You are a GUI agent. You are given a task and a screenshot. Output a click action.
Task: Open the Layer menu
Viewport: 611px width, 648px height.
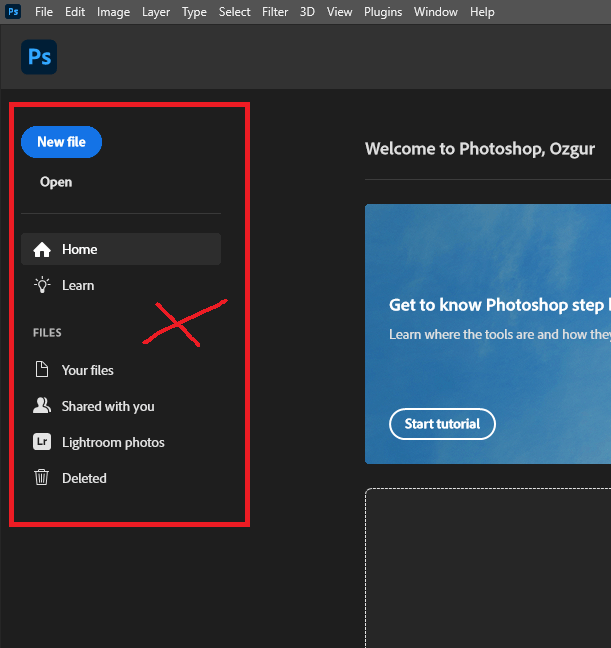point(156,12)
